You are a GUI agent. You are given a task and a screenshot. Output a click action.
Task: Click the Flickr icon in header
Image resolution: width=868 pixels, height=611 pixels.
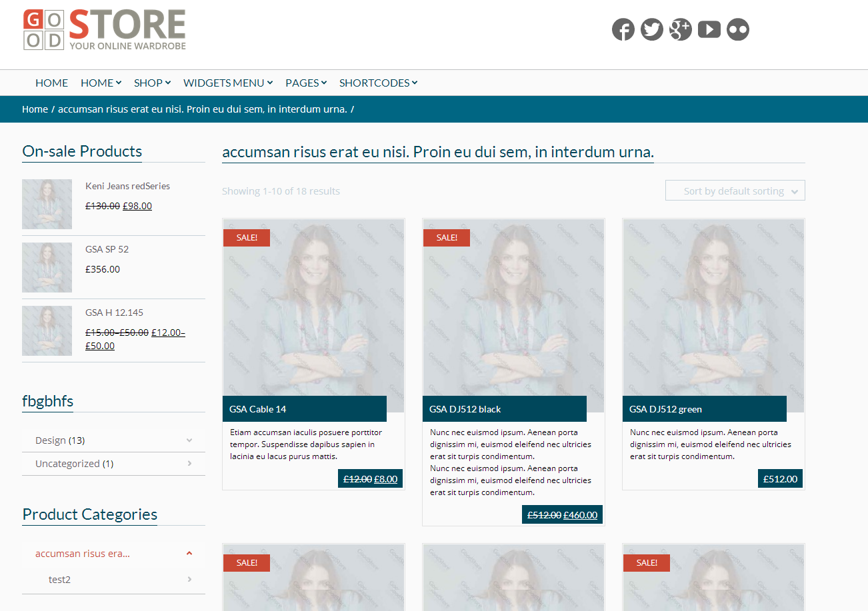[737, 29]
